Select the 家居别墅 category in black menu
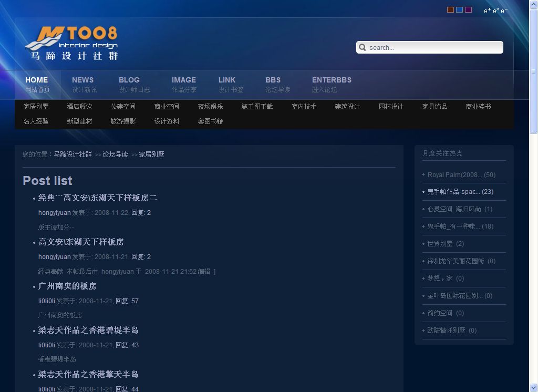538x392 pixels. point(36,107)
